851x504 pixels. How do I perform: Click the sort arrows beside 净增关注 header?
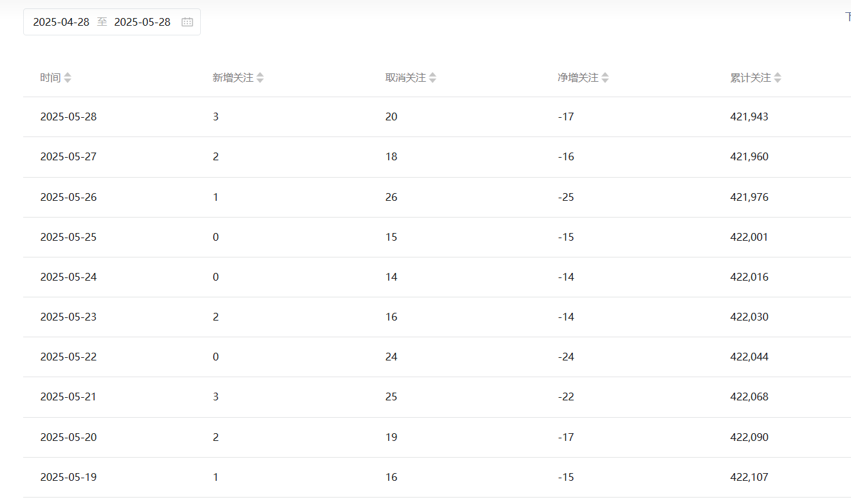tap(605, 78)
